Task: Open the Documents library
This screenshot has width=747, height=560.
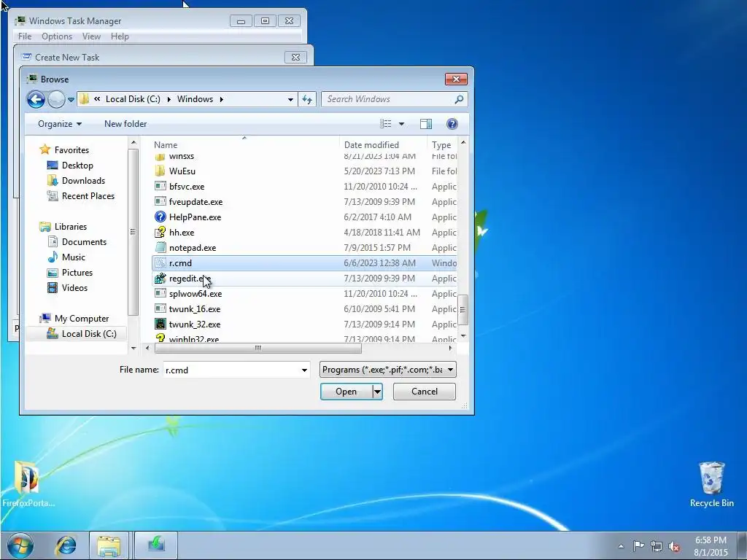Action: click(84, 242)
